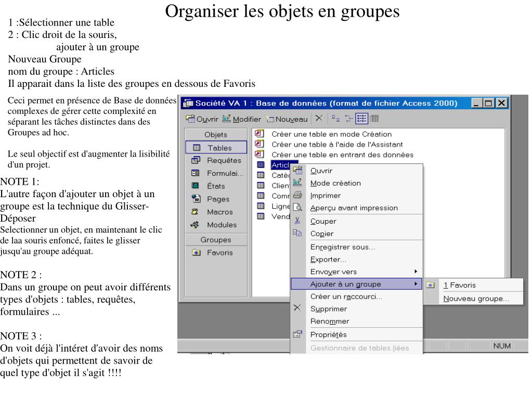The image size is (532, 399).
Task: Choose Supprimer in the context menu
Action: (x=357, y=309)
